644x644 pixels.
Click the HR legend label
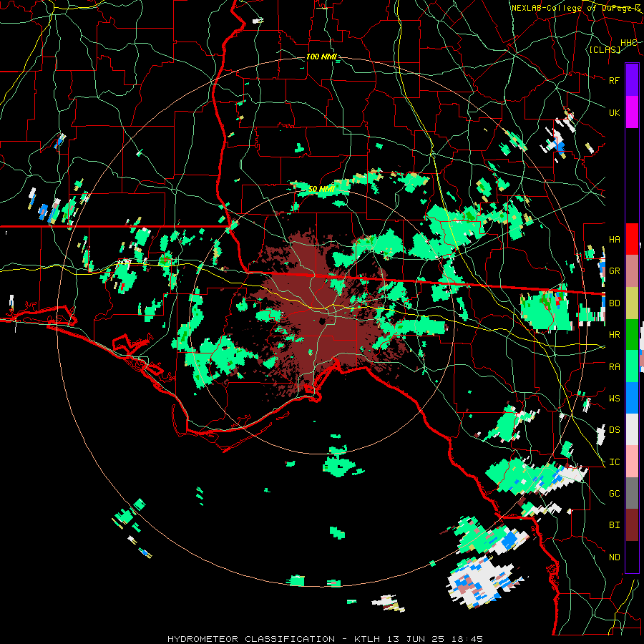click(x=614, y=335)
